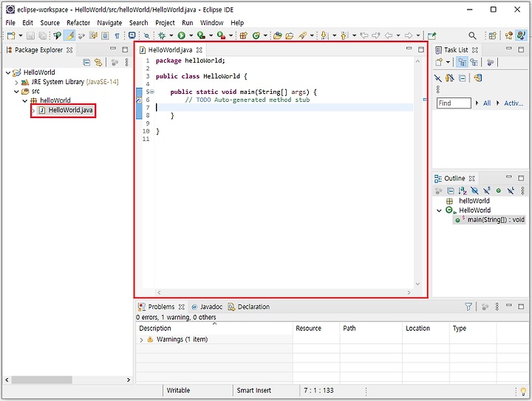Expand the Warnings (1 item) row
The image size is (532, 401).
(x=141, y=340)
